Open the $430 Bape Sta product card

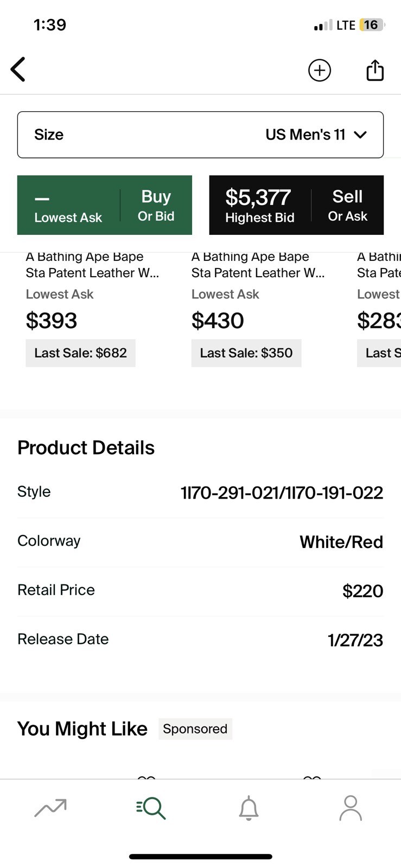coord(258,309)
